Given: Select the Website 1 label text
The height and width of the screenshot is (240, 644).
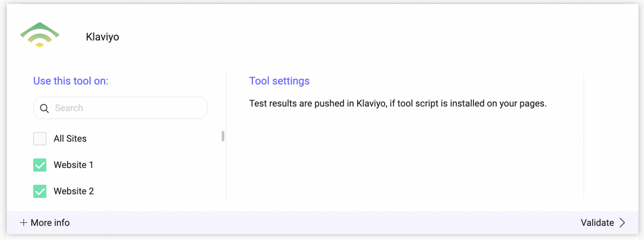Looking at the screenshot, I should tap(73, 165).
